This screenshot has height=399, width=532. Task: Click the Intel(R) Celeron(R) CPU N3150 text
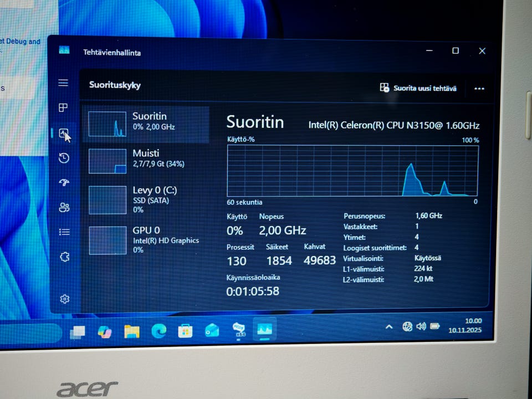click(393, 125)
